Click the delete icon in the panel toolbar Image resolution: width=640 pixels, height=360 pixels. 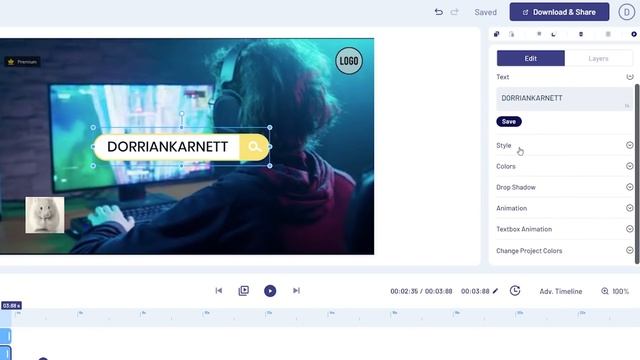tap(581, 34)
